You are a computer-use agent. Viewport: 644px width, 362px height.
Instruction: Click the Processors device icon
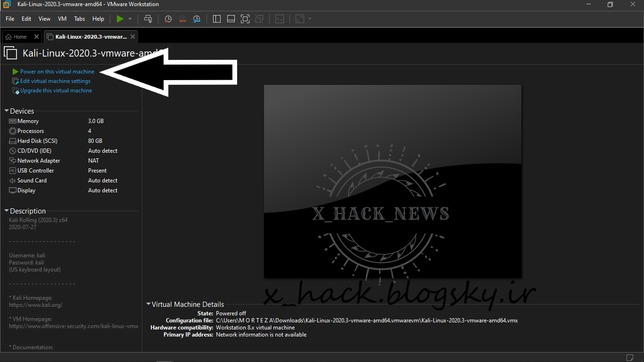(13, 131)
